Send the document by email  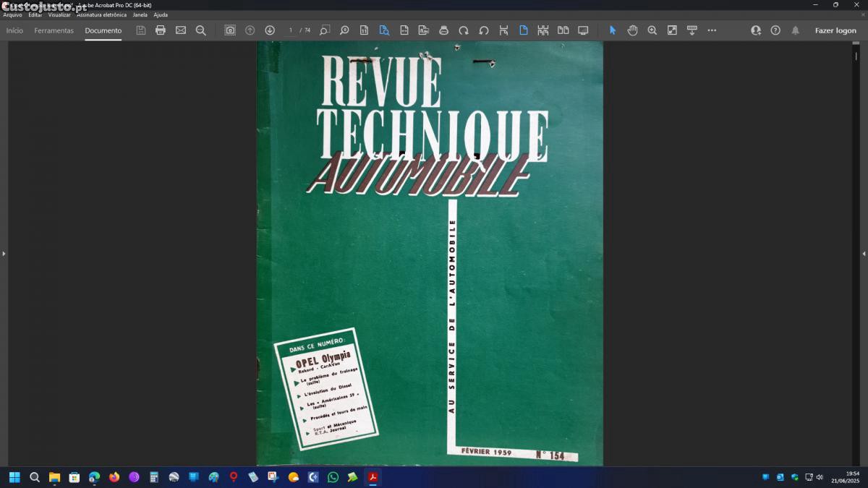(x=181, y=30)
